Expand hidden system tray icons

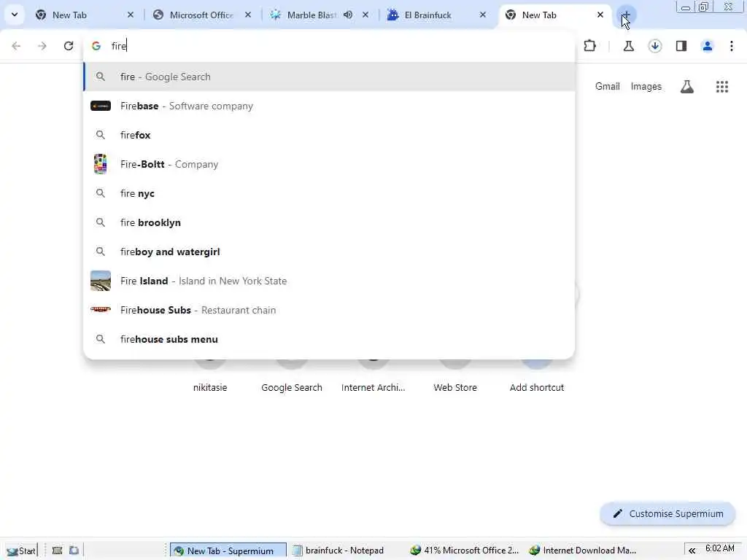point(692,551)
